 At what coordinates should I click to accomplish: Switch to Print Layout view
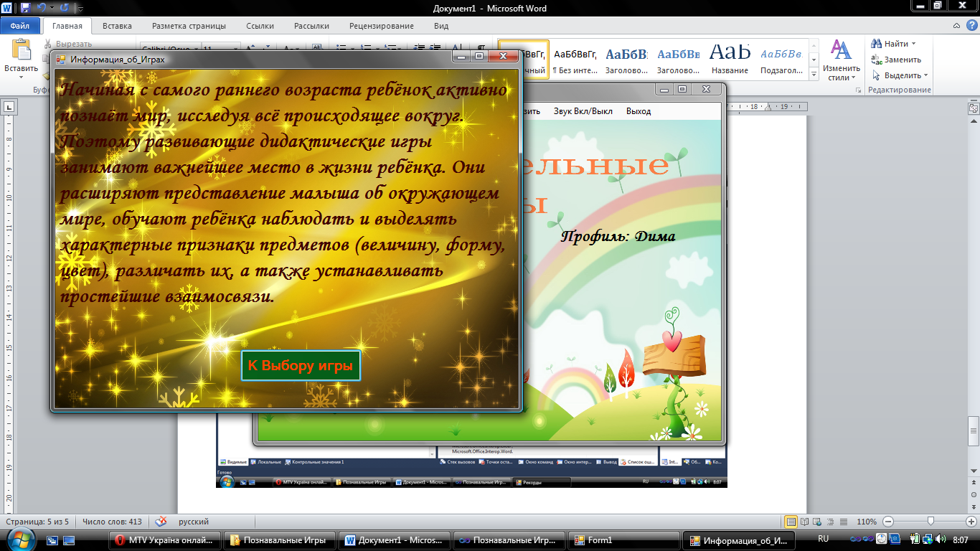(x=791, y=522)
